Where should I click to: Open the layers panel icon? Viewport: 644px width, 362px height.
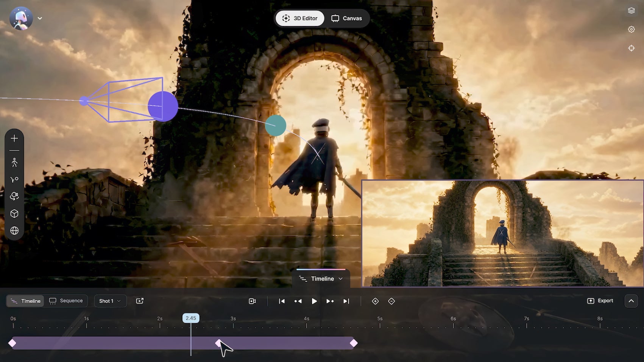click(631, 11)
